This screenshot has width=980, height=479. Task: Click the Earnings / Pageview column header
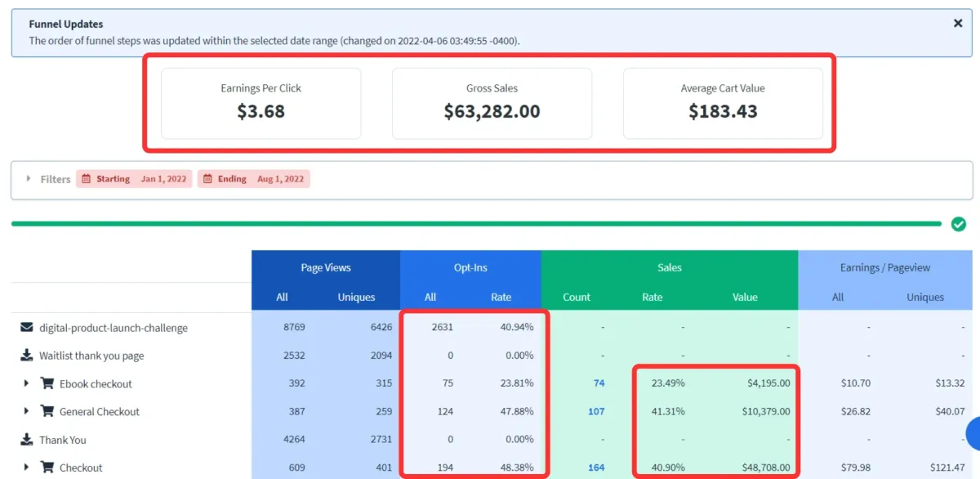885,267
